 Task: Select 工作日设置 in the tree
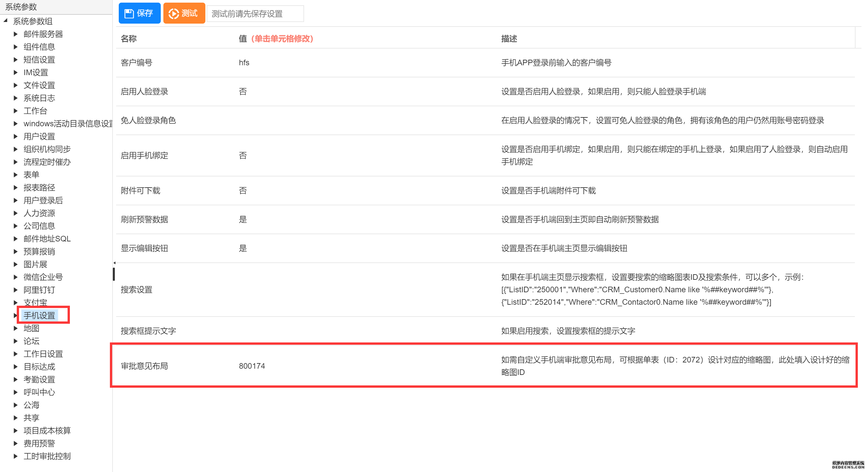43,354
